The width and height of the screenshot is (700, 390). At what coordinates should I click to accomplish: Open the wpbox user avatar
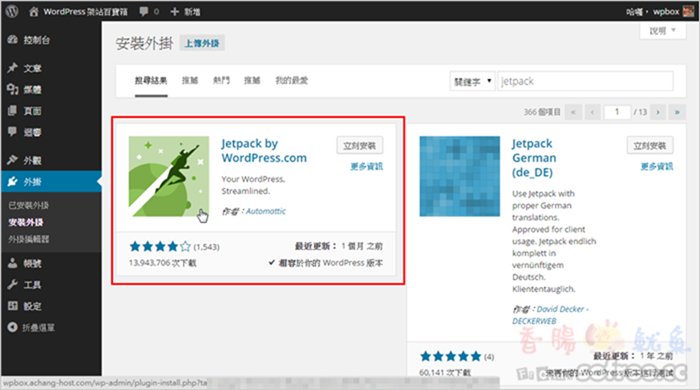688,12
